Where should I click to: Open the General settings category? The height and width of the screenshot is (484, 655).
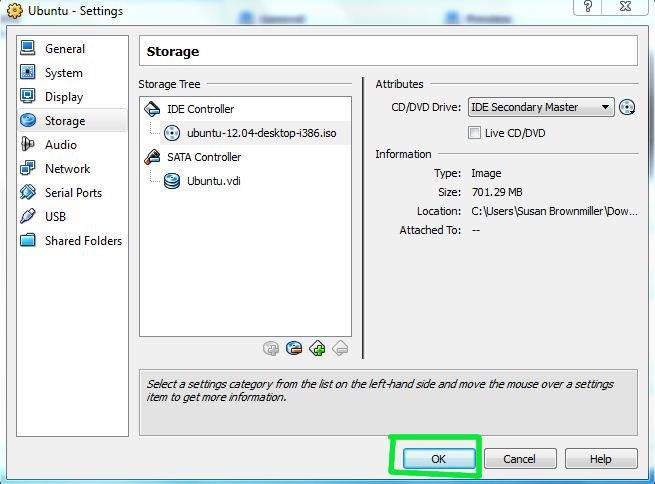point(72,49)
